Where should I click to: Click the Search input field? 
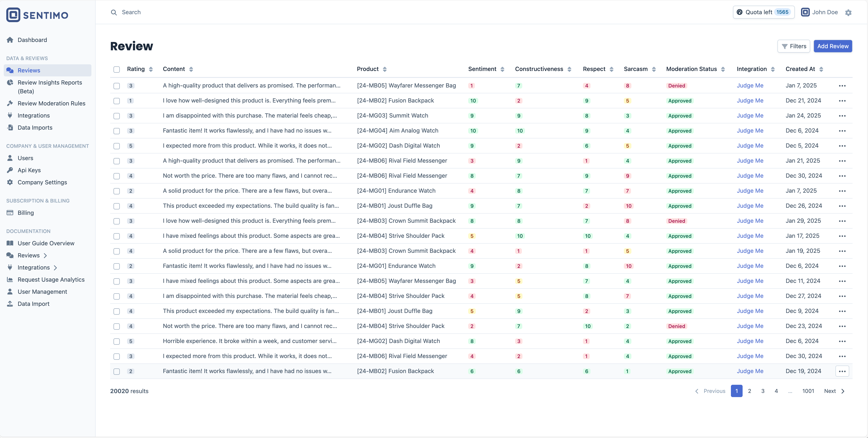click(x=152, y=12)
